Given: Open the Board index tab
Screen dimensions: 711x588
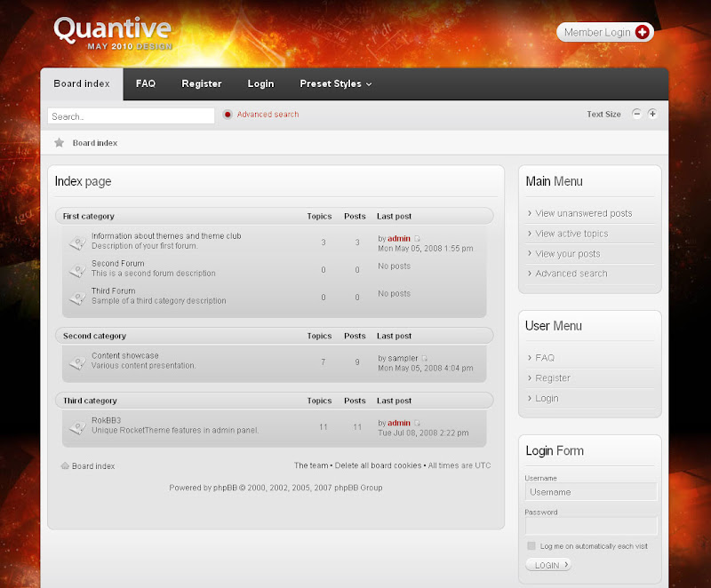Looking at the screenshot, I should click(82, 83).
